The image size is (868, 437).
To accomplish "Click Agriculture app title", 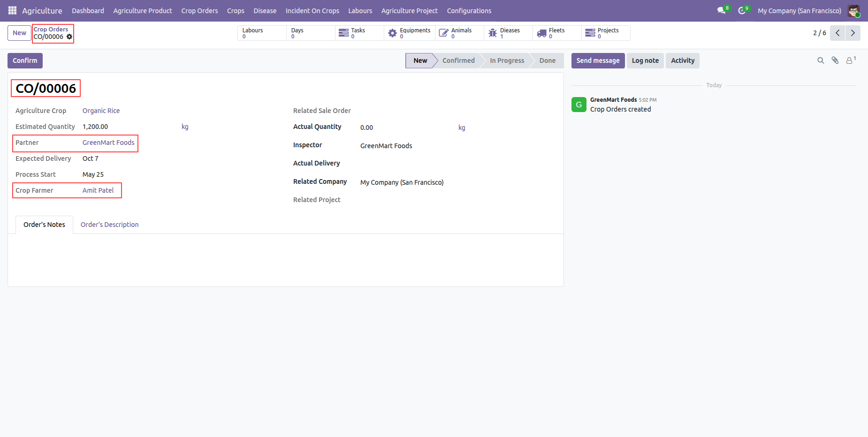I will tap(42, 10).
